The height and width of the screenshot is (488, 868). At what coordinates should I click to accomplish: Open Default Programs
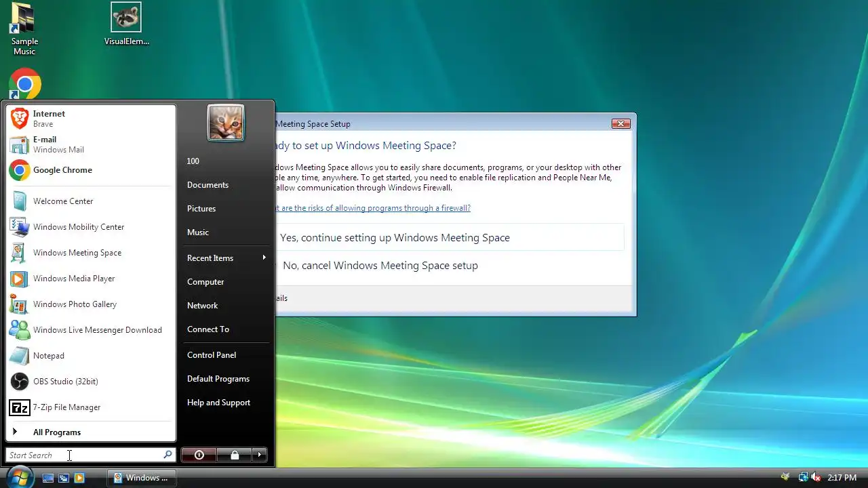(x=226, y=379)
